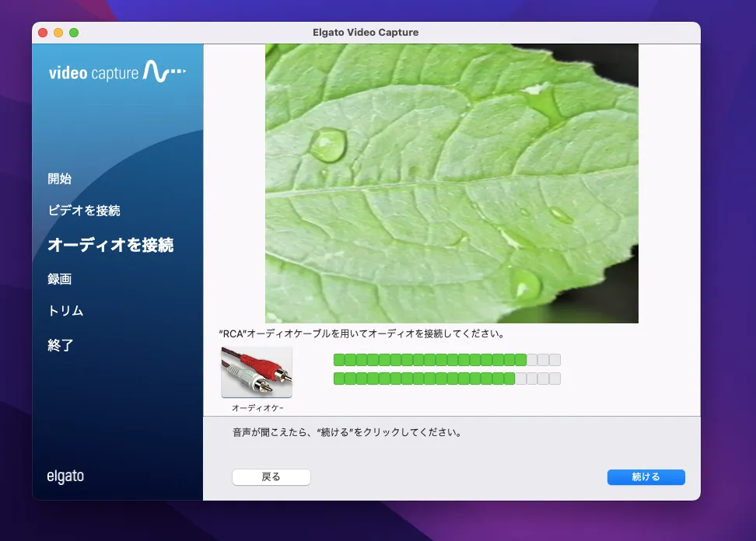
Task: Click the elgato logo in sidebar
Action: click(65, 476)
